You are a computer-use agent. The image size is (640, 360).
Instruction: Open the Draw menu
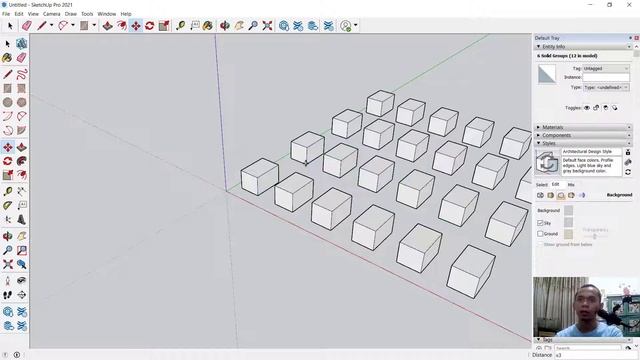click(71, 14)
